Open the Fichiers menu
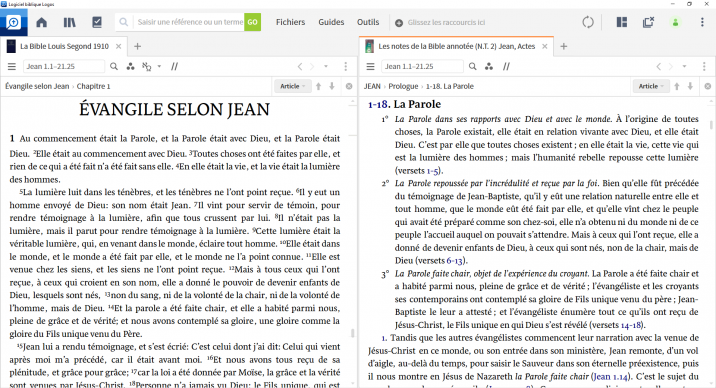The image size is (716, 388). click(290, 22)
